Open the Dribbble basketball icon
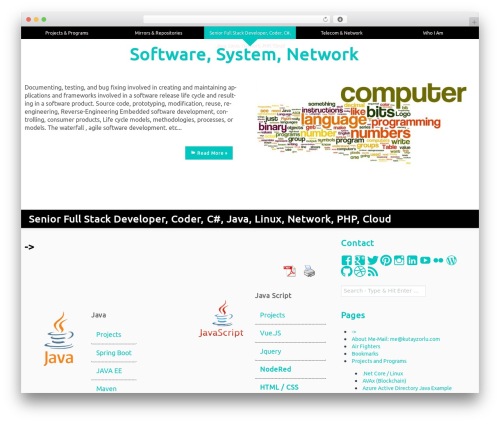Viewport: 500px width, 423px height. (x=360, y=271)
